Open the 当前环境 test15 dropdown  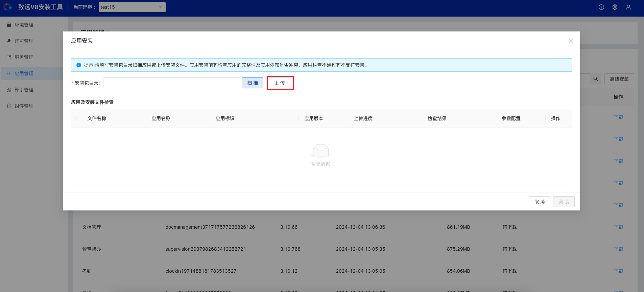pos(132,7)
